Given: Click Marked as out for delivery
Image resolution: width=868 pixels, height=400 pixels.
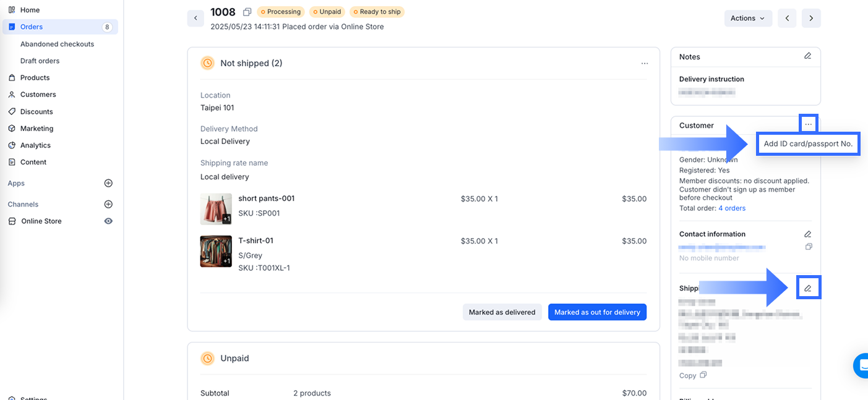Looking at the screenshot, I should pos(597,312).
